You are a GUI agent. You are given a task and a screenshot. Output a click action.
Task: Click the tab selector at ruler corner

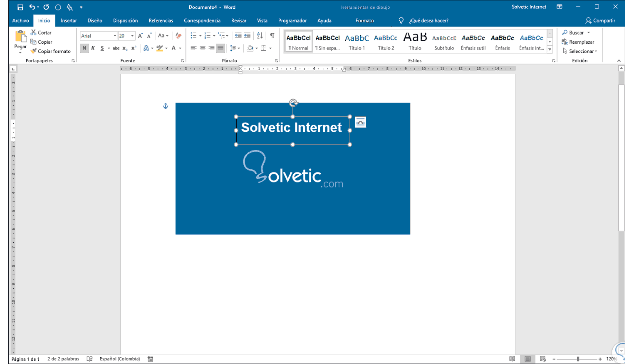pos(13,69)
